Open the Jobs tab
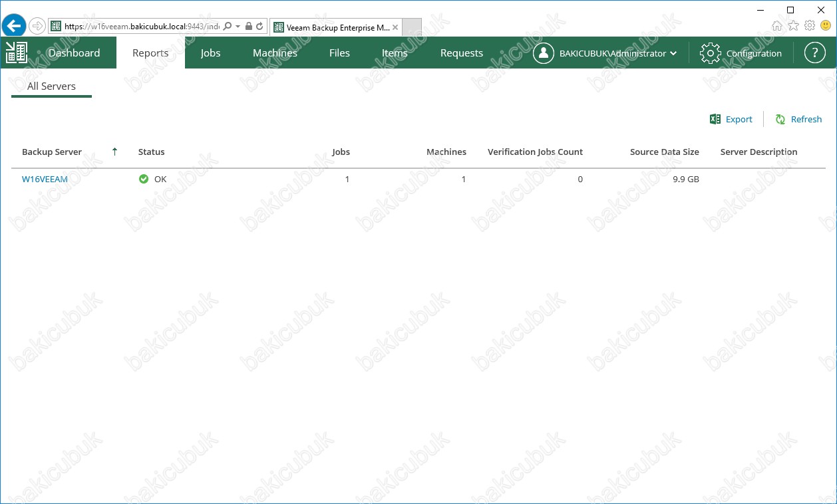 (210, 53)
